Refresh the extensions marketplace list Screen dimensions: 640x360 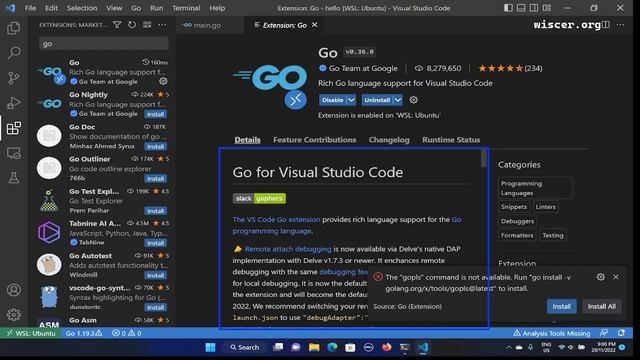[x=132, y=25]
